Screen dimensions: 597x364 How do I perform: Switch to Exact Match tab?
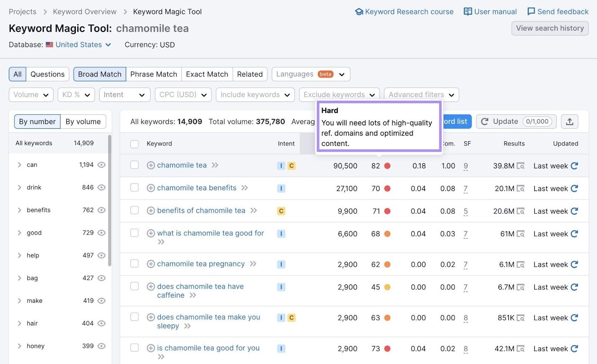[x=207, y=74]
